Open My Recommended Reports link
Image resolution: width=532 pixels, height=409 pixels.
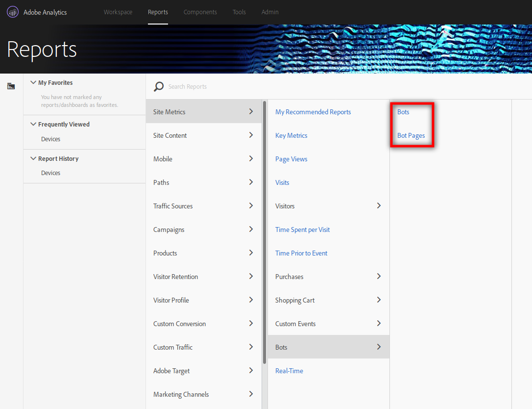tap(313, 112)
